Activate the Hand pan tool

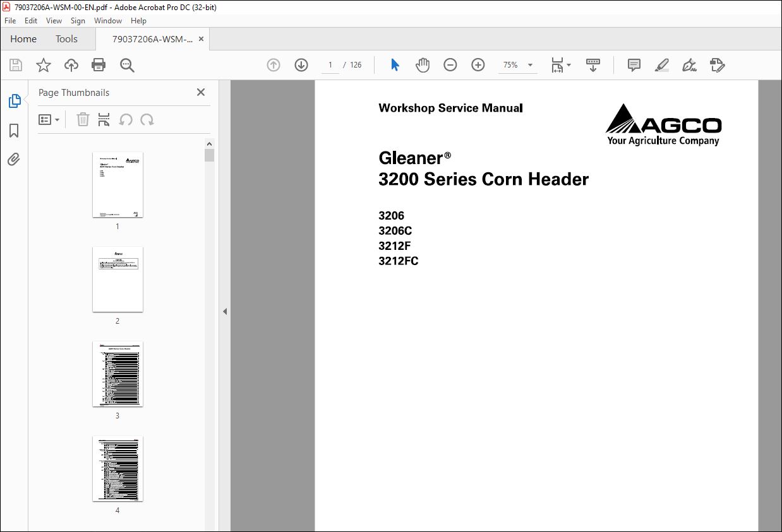[x=423, y=65]
